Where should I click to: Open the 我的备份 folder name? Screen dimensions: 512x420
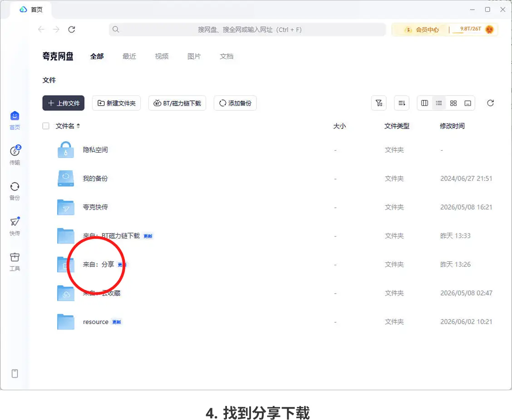point(95,178)
